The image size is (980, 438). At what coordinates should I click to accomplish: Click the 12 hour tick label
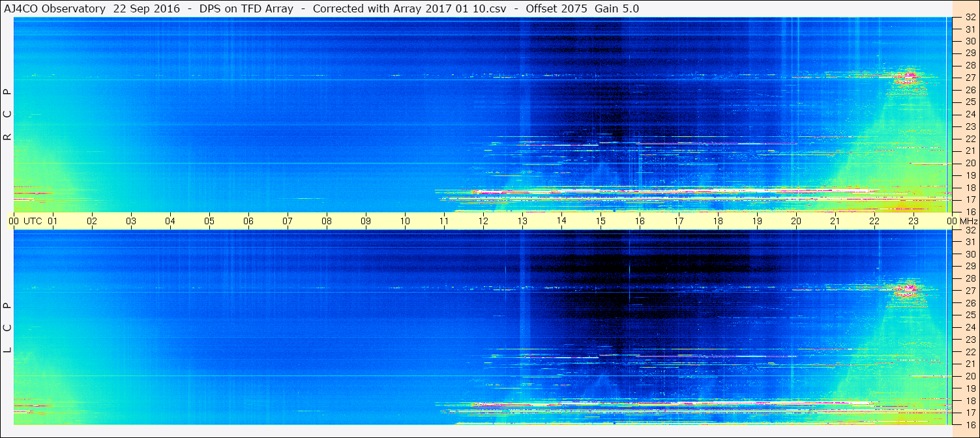click(x=483, y=221)
